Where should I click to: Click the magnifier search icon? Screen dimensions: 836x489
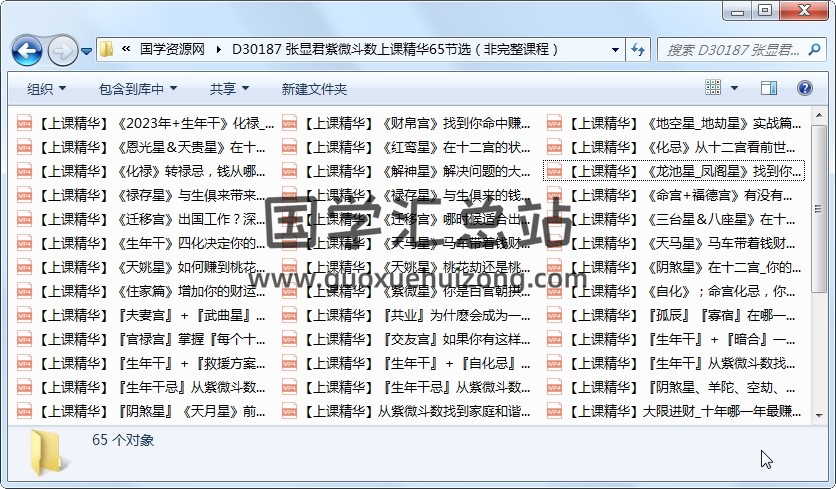(814, 50)
